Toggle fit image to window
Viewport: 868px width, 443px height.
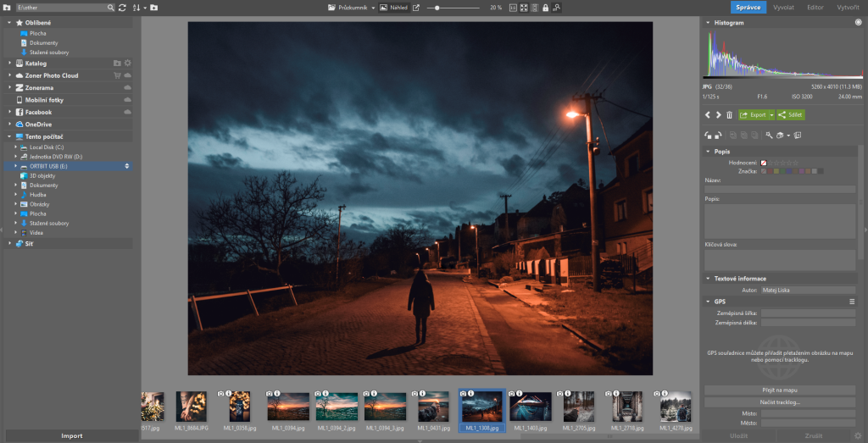tap(524, 8)
